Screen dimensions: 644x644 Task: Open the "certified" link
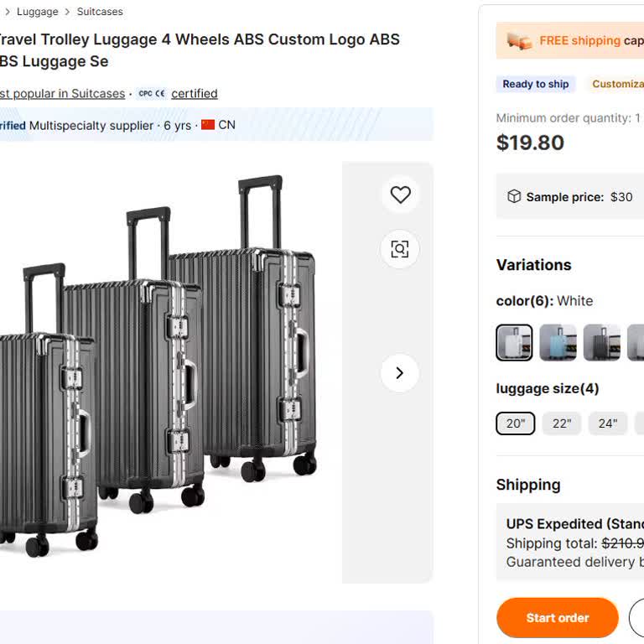[195, 94]
